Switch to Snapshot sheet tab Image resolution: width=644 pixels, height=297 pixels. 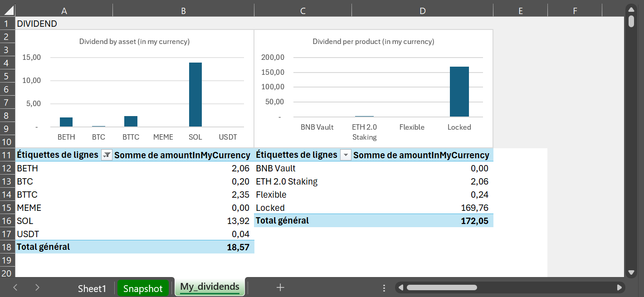point(143,288)
